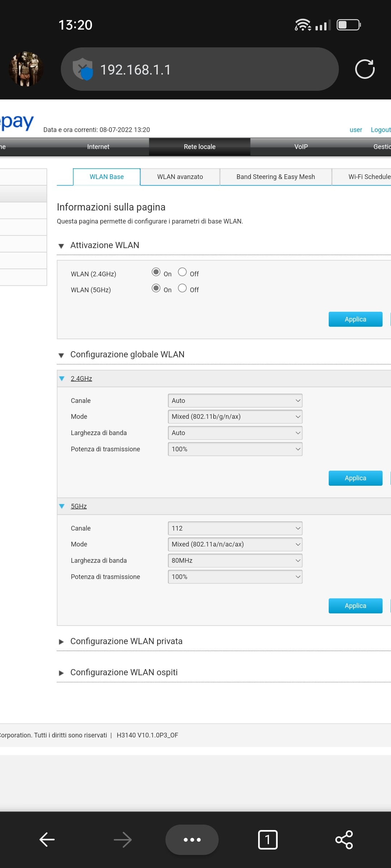Image resolution: width=391 pixels, height=868 pixels.
Task: Tap the tracking protection shield icon
Action: (83, 69)
